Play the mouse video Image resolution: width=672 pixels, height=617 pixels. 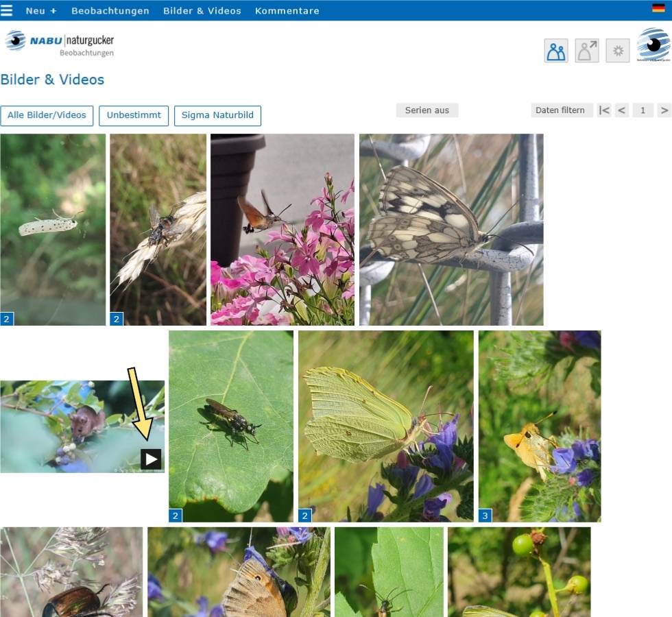pos(151,459)
